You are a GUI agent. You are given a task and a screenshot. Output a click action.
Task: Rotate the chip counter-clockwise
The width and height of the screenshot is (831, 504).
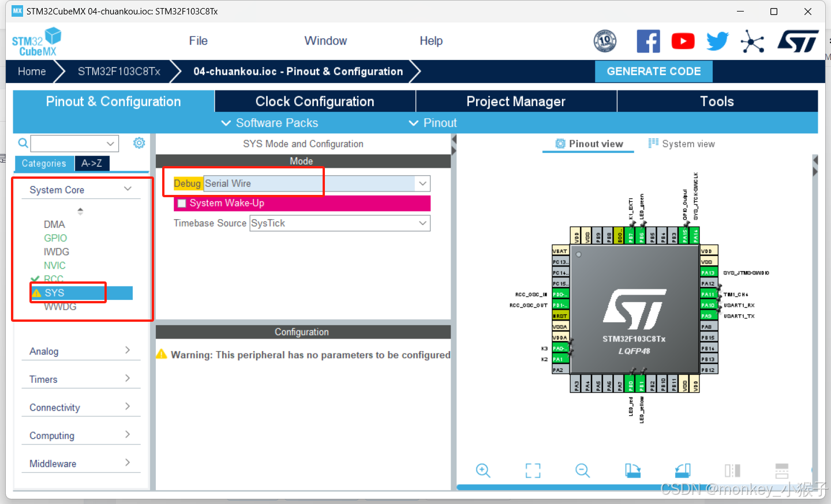click(682, 471)
